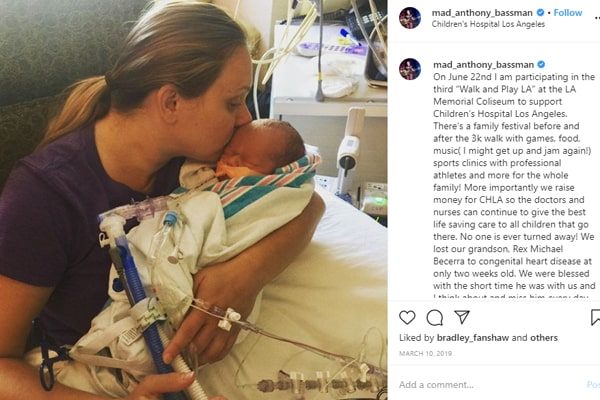
Task: Open the Children's Hospital Los Angeles location link
Action: click(x=488, y=24)
